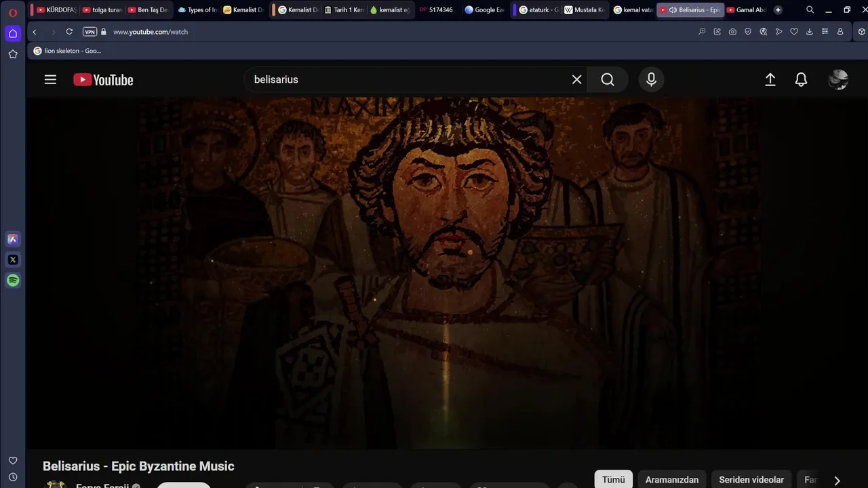Switch to the Google Ear tab
The width and height of the screenshot is (868, 488).
[x=484, y=10]
